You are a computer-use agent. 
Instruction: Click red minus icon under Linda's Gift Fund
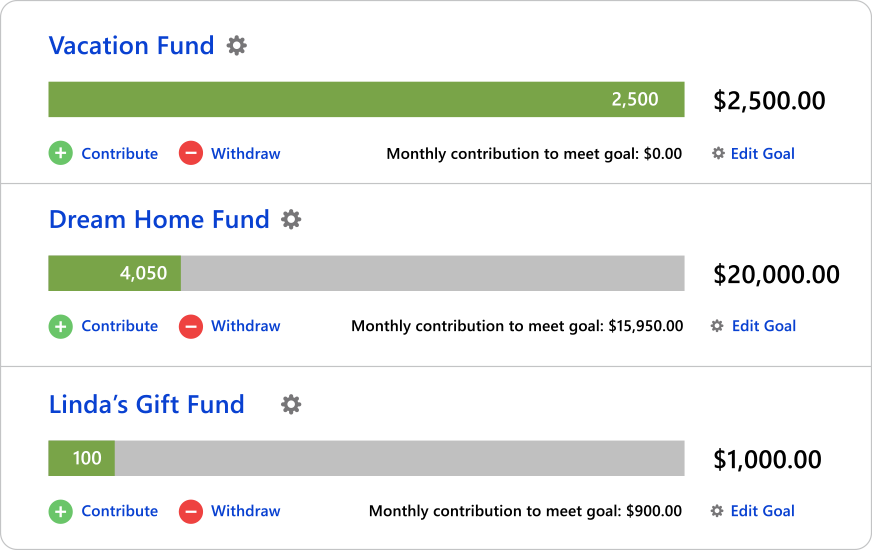tap(190, 511)
